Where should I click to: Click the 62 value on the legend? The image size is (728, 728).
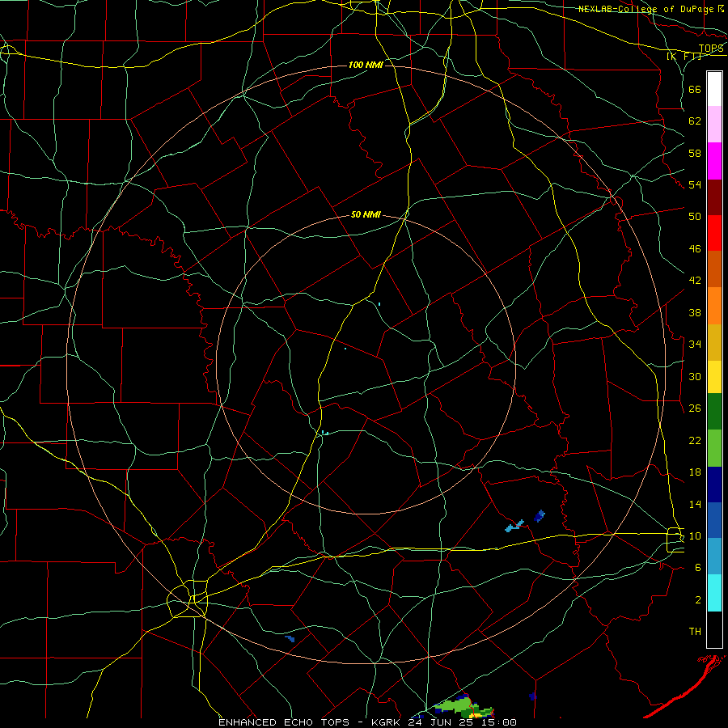(695, 121)
